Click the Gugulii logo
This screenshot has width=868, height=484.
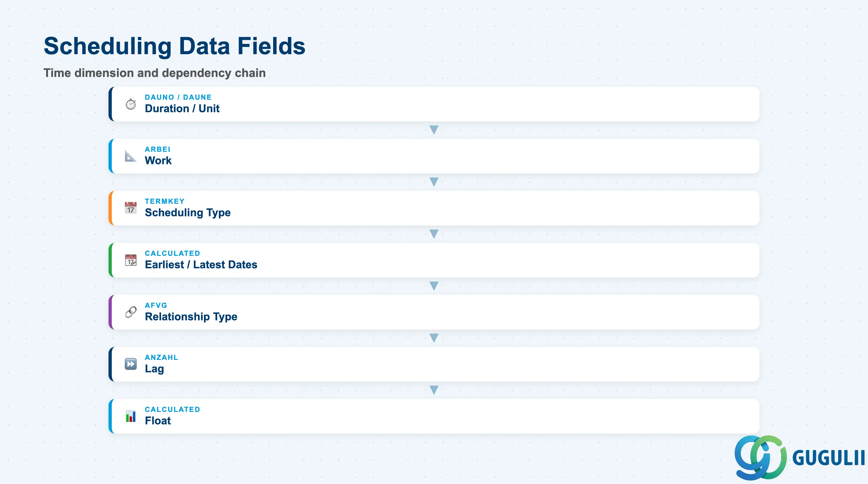click(799, 457)
